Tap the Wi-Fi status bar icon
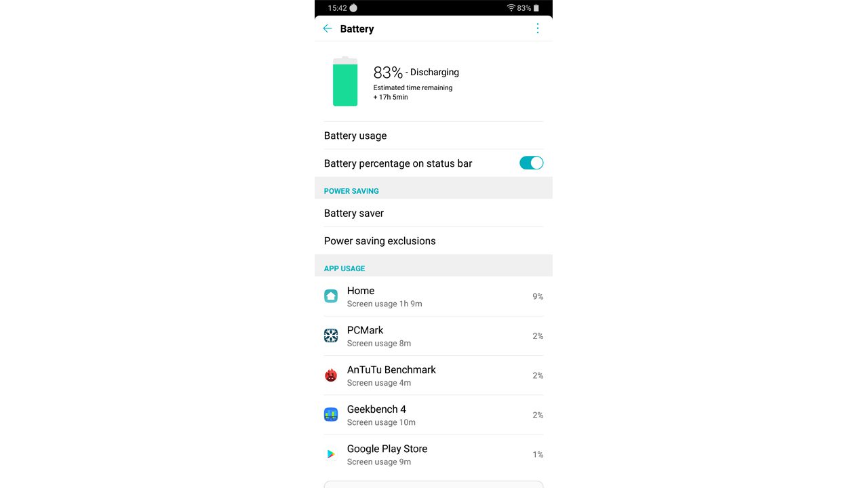This screenshot has width=868, height=488. pyautogui.click(x=511, y=8)
